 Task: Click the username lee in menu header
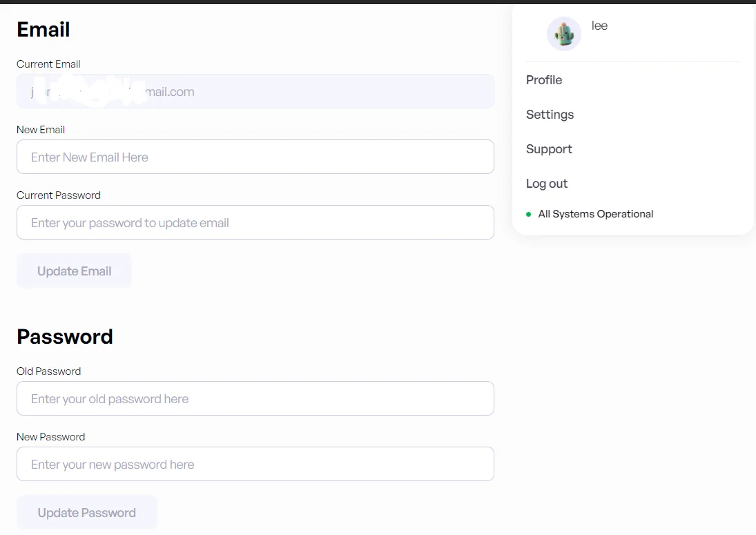[x=599, y=26]
